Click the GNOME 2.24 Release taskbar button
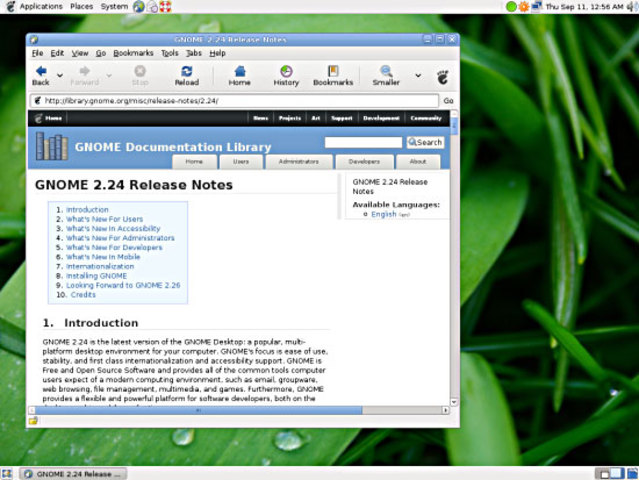Screen dimensions: 639x480 73,474
